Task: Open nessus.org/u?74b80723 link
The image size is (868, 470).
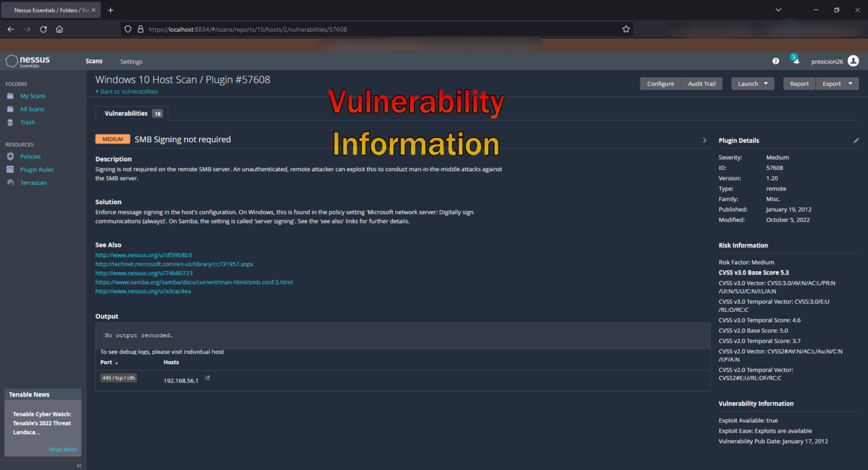Action: click(x=144, y=273)
